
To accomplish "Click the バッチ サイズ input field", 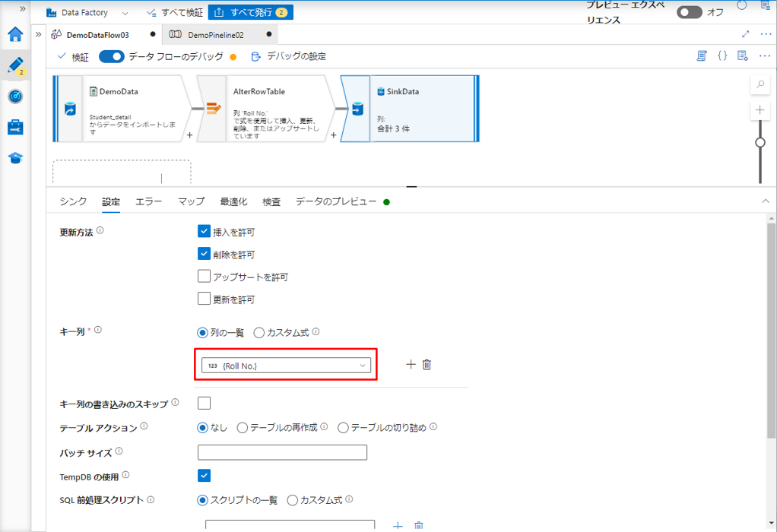I will [283, 452].
